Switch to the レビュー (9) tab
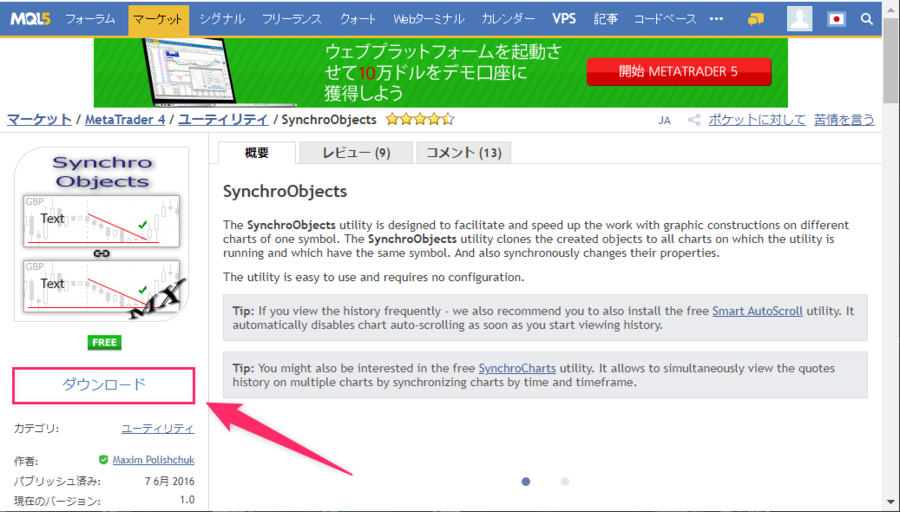The height and width of the screenshot is (512, 900). point(356,153)
